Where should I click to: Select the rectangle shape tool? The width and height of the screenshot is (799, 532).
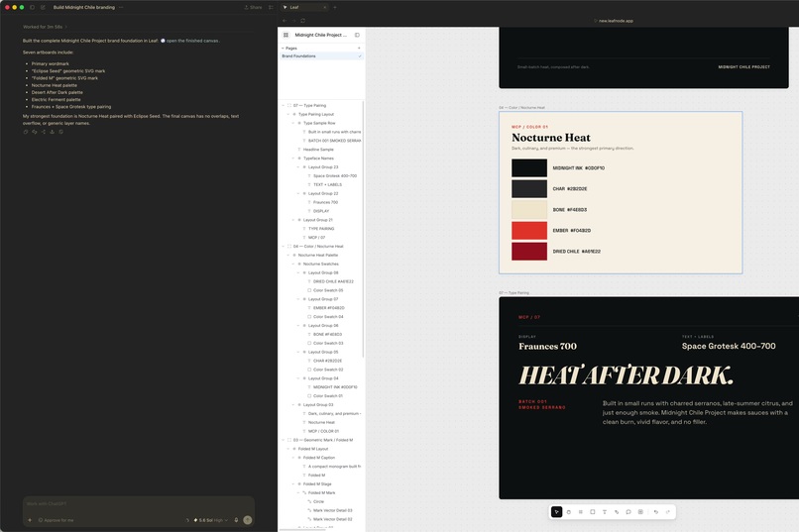[x=593, y=511]
